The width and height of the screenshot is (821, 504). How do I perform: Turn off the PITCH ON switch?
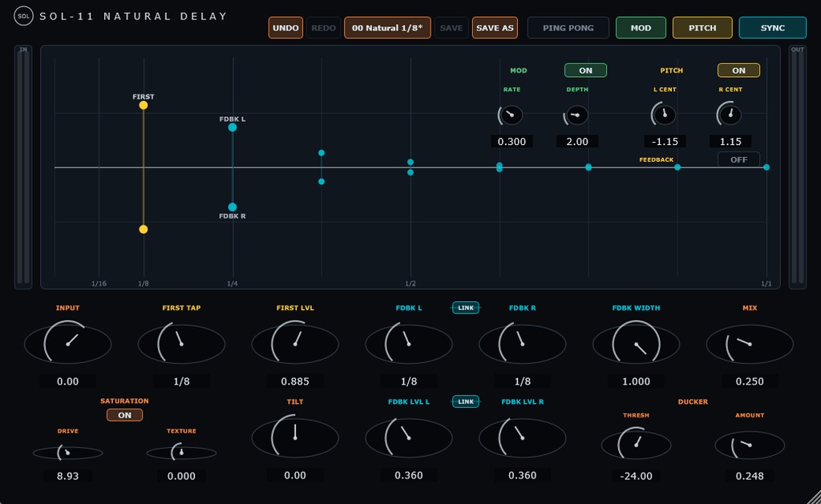tap(738, 71)
